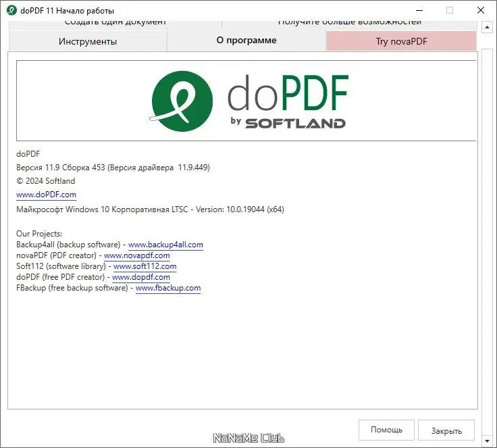Minimize the doPDF window

pos(419,10)
